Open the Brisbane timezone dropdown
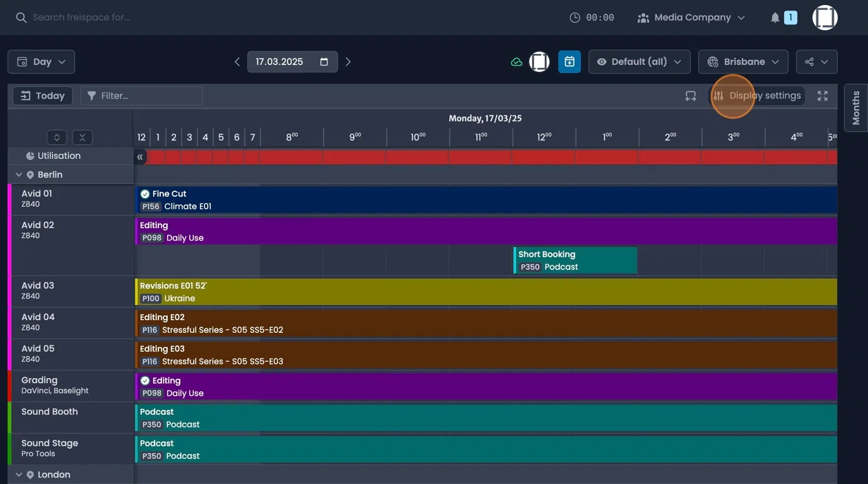This screenshot has width=868, height=484. [743, 61]
